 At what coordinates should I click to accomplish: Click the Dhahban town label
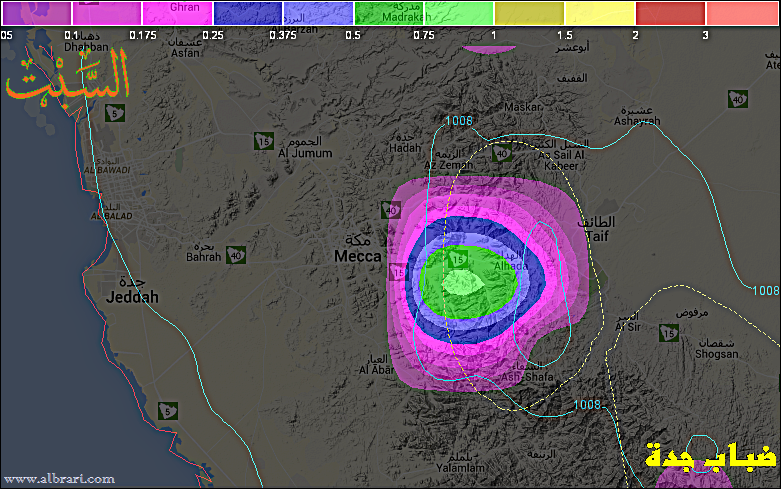86,47
